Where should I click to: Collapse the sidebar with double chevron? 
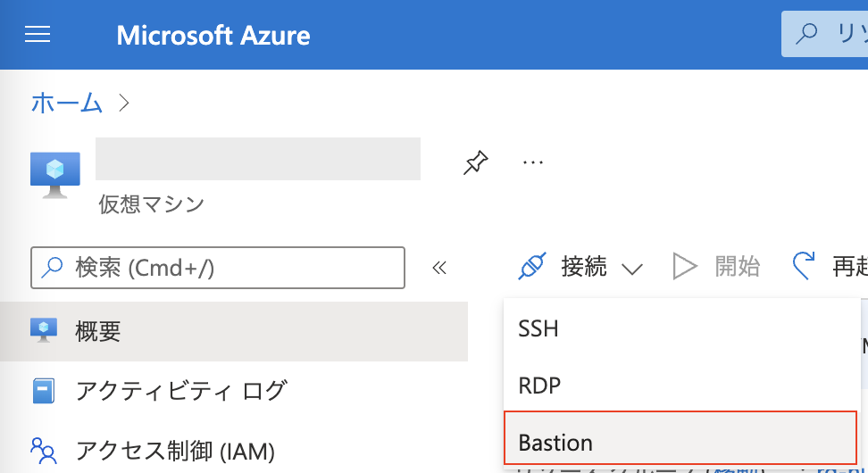tap(439, 268)
